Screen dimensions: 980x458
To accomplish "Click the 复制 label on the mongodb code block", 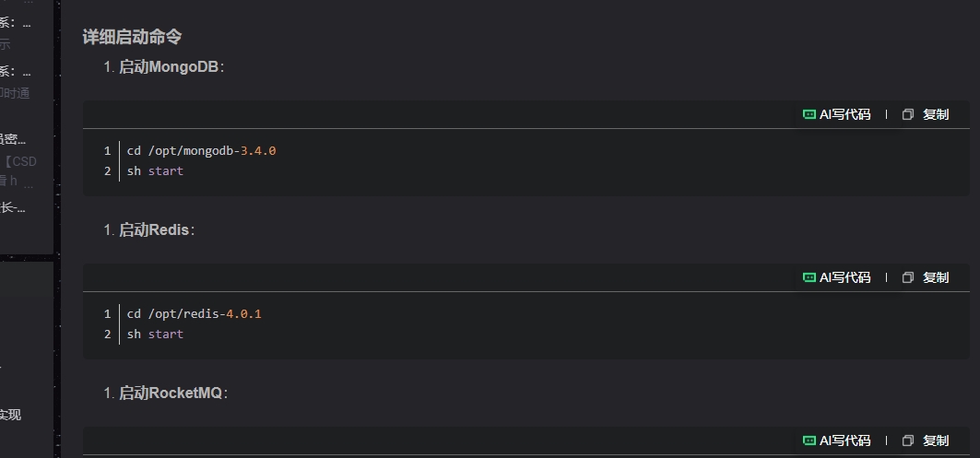I will [x=936, y=114].
